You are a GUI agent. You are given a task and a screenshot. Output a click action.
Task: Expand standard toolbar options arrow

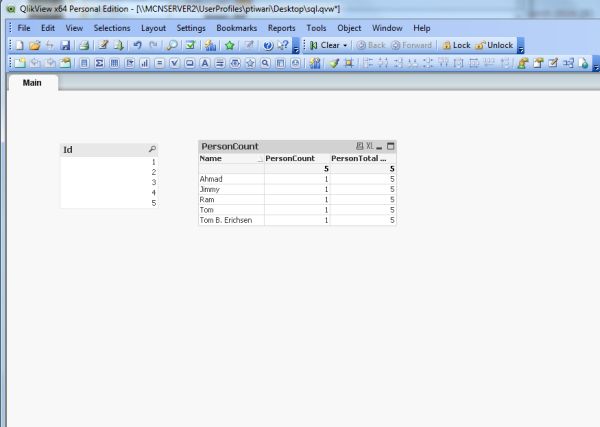pyautogui.click(x=296, y=46)
